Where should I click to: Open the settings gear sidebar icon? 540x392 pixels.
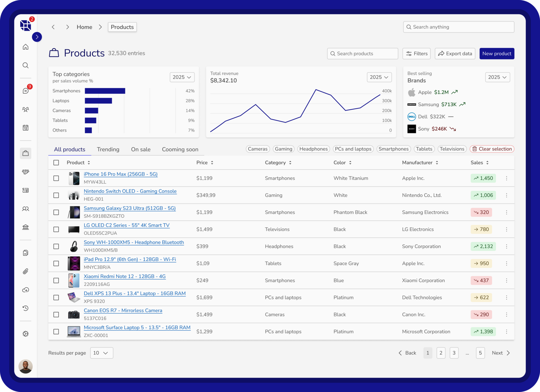coord(26,334)
